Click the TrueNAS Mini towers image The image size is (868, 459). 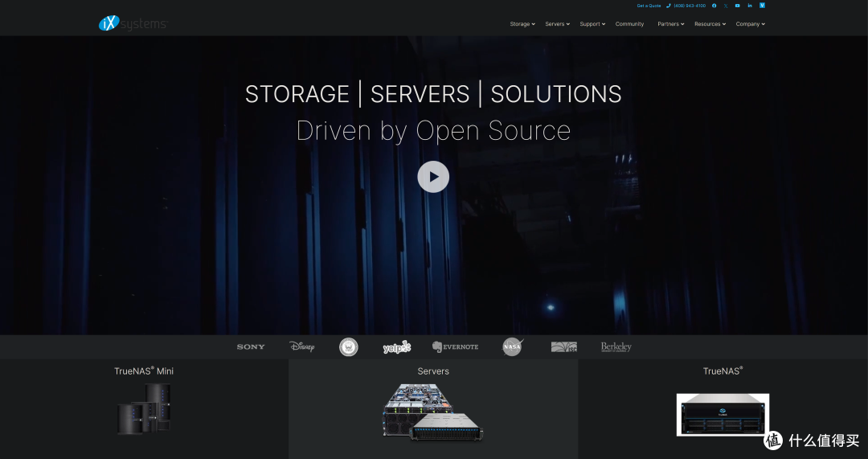pos(144,408)
